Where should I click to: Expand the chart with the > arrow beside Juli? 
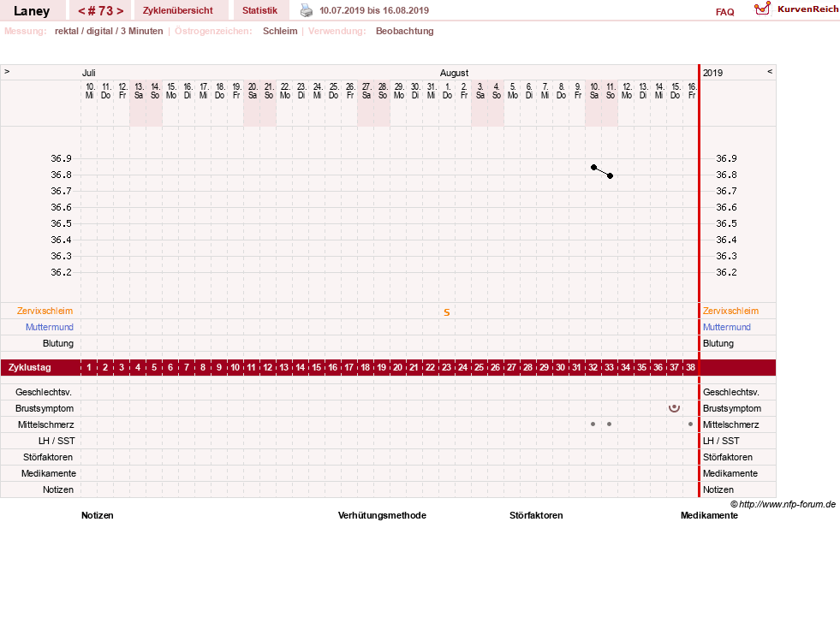pos(7,71)
